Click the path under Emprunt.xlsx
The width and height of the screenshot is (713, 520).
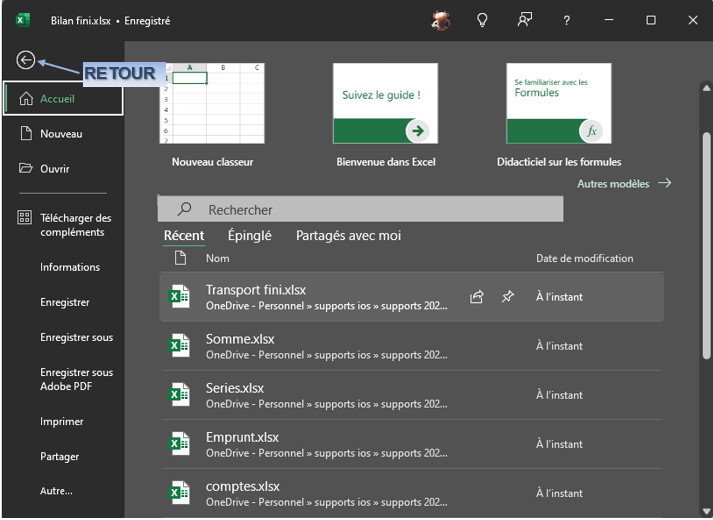tap(326, 453)
